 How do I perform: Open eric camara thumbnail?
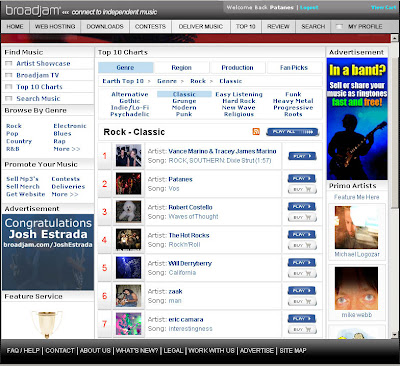(128, 323)
